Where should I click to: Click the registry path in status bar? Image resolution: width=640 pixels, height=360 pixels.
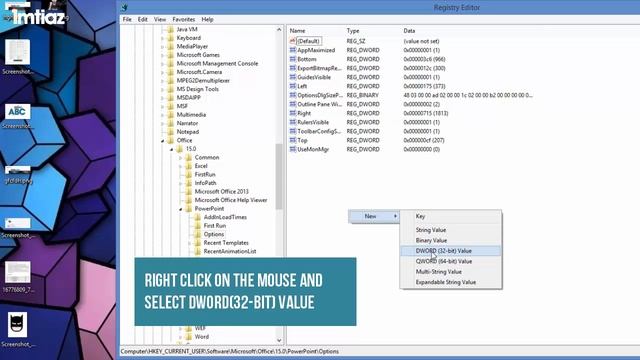tap(229, 351)
